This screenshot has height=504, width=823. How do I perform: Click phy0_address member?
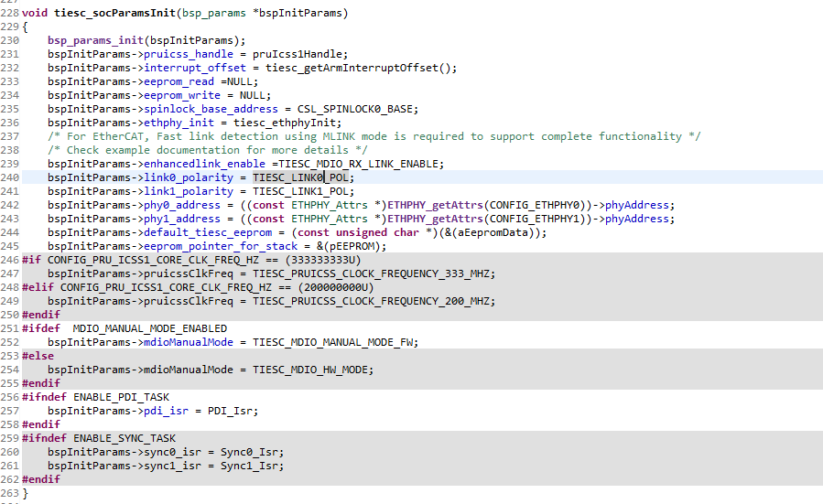182,205
